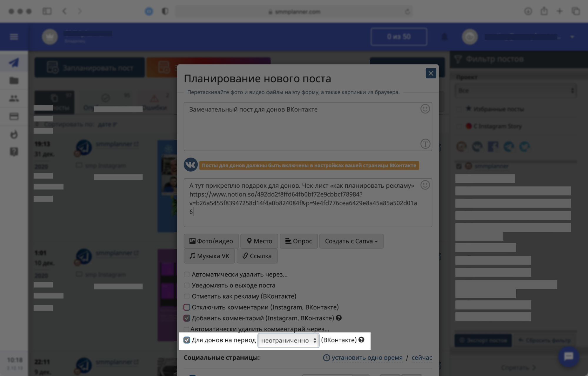Uncheck Для донов на период checkbox
Image resolution: width=588 pixels, height=376 pixels.
click(187, 340)
